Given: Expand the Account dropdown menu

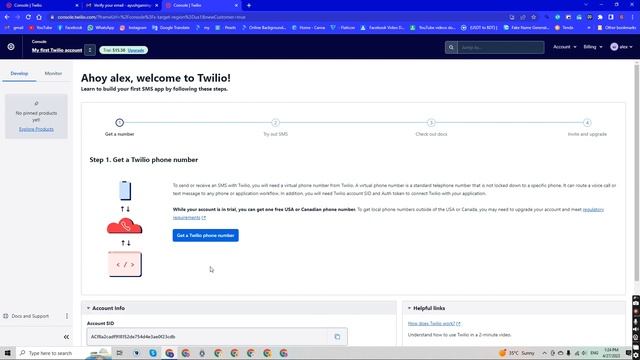Looking at the screenshot, I should (x=564, y=47).
